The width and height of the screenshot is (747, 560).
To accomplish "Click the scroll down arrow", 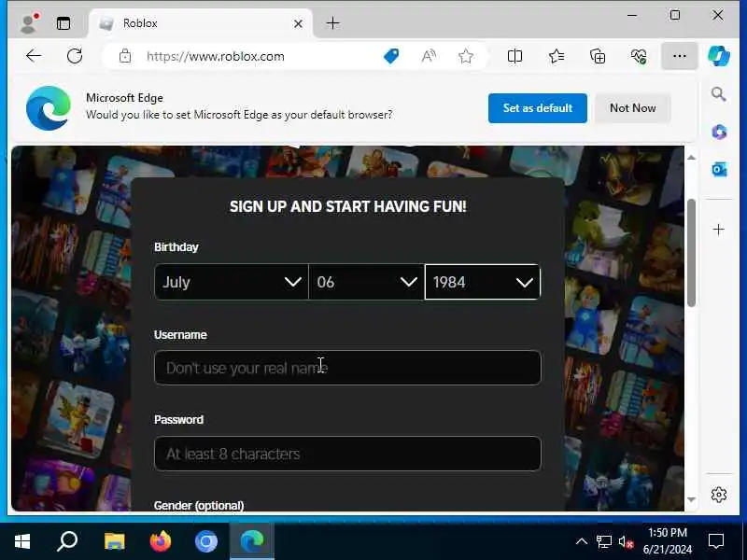I will coord(691,499).
